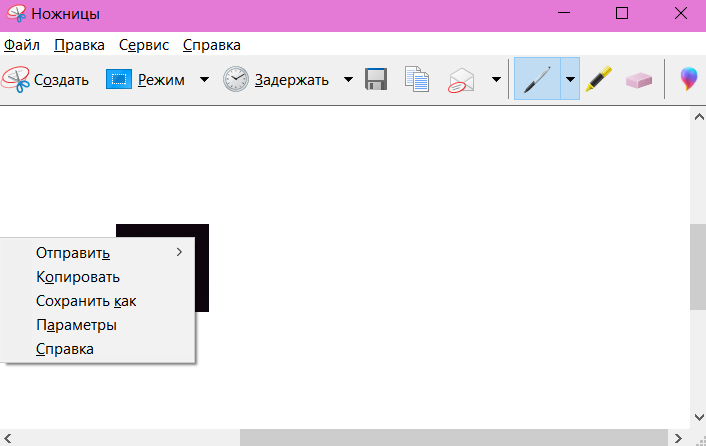Screen dimensions: 706x446
Task: Open the send-to dropdown arrow next to envelope
Action: [496, 80]
